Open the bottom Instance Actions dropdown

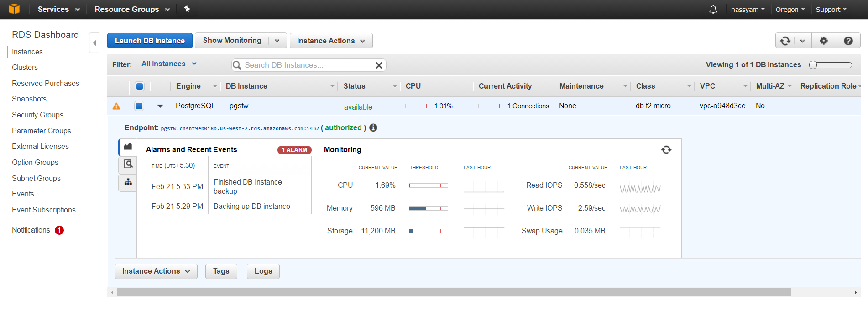pos(156,271)
